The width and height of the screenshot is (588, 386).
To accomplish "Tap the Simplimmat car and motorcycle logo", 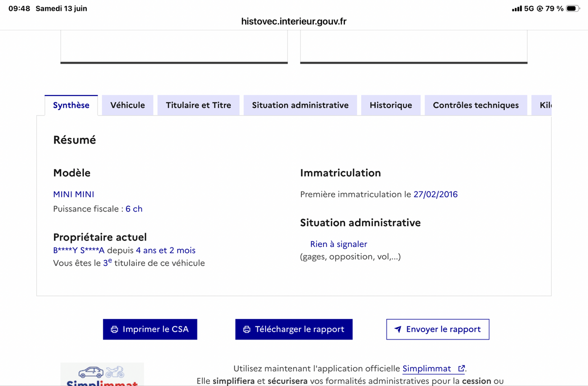I will [102, 374].
